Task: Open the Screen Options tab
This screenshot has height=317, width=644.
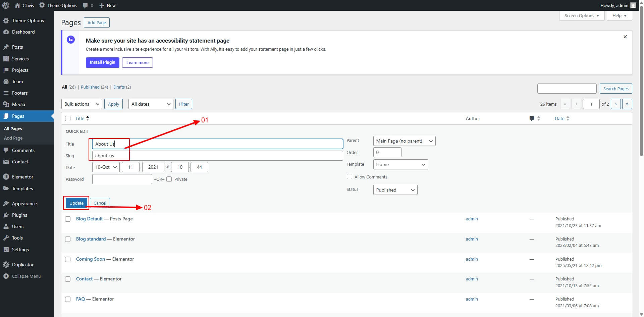Action: click(582, 16)
